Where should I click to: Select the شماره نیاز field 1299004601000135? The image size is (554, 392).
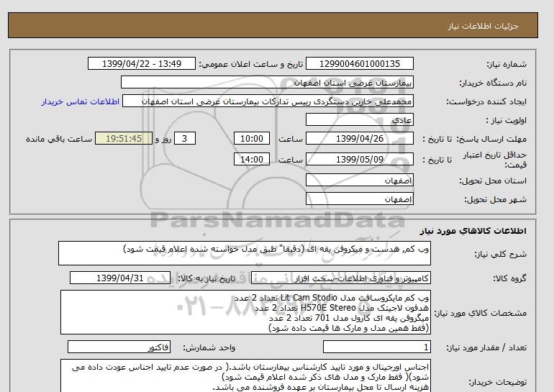click(x=359, y=63)
